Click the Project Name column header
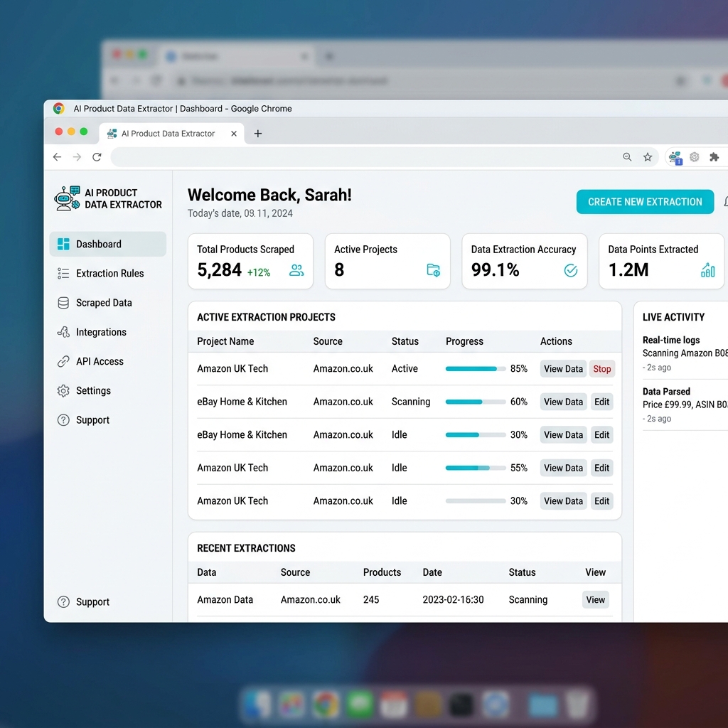 point(225,341)
